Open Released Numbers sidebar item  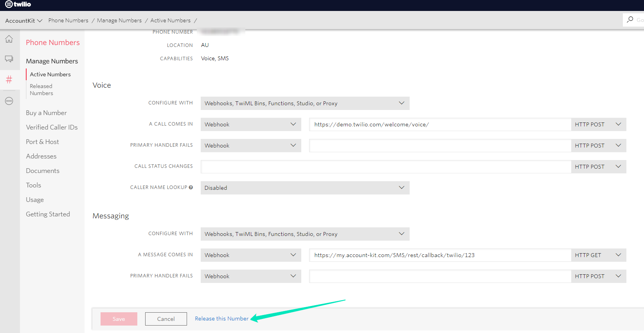41,90
